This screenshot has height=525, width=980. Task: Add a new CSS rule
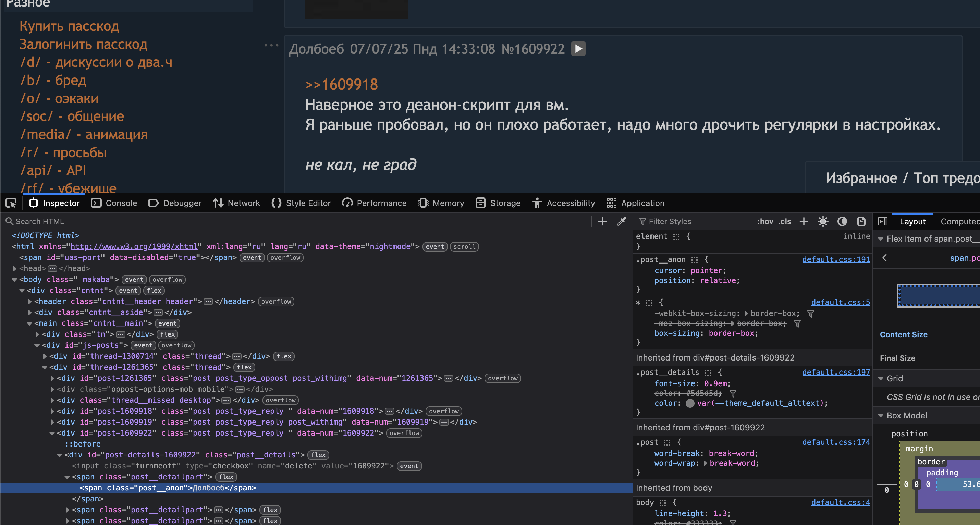click(804, 221)
